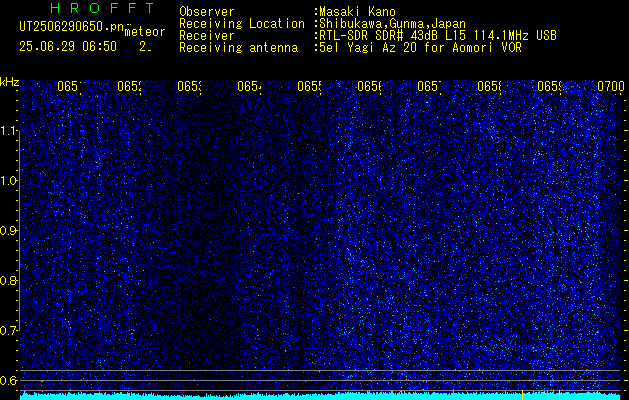This screenshot has width=629, height=400.
Task: Click the 0700 time marker
Action: pos(611,86)
